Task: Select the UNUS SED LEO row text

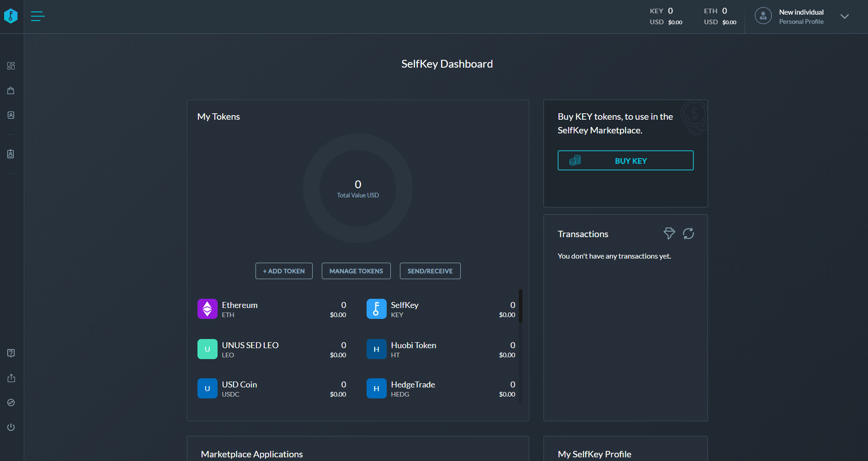Action: [x=250, y=345]
